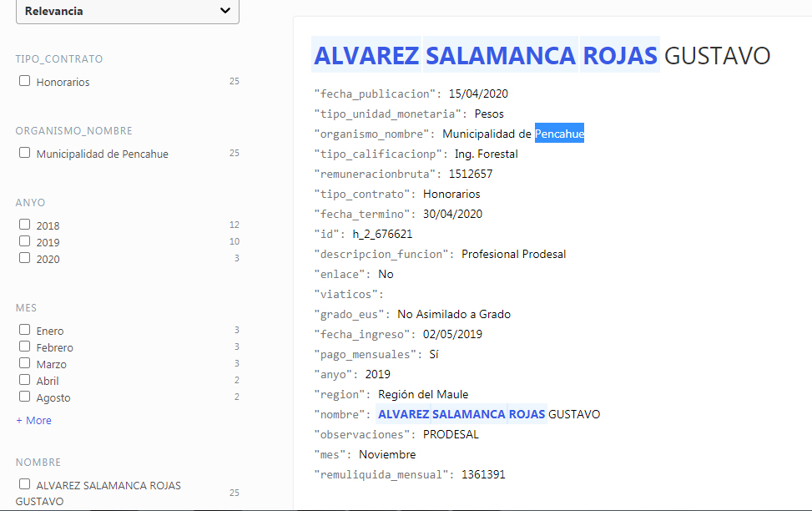
Task: Click the count 10 beside 2019
Action: (x=234, y=241)
